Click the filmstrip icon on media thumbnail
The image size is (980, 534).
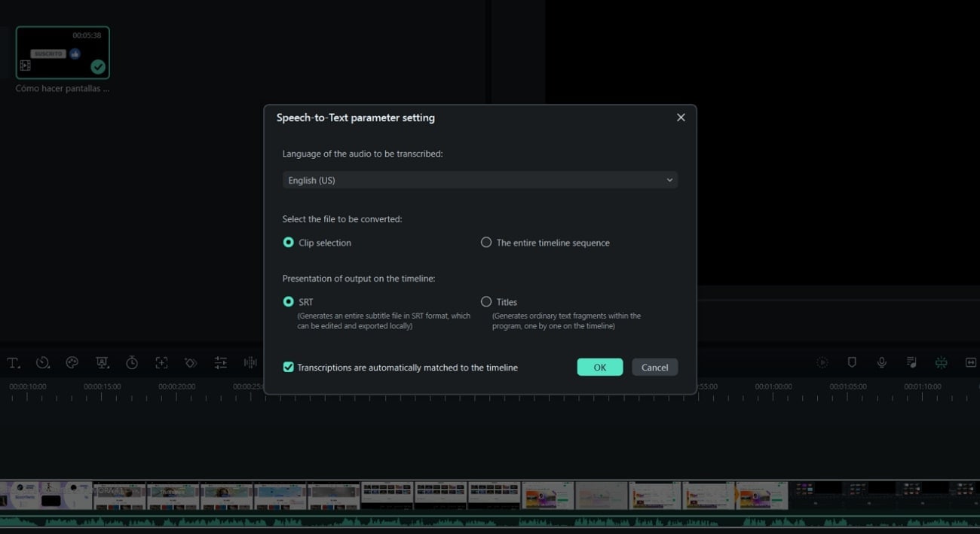[x=25, y=66]
